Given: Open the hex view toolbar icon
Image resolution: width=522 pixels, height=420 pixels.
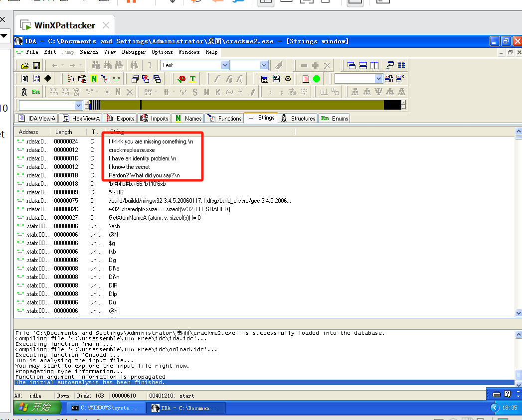Looking at the screenshot, I should click(x=36, y=79).
